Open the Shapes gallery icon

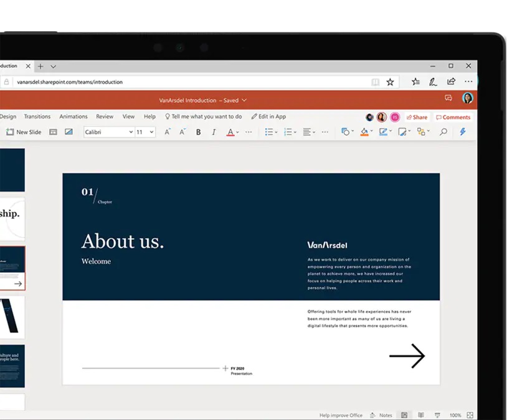point(345,132)
